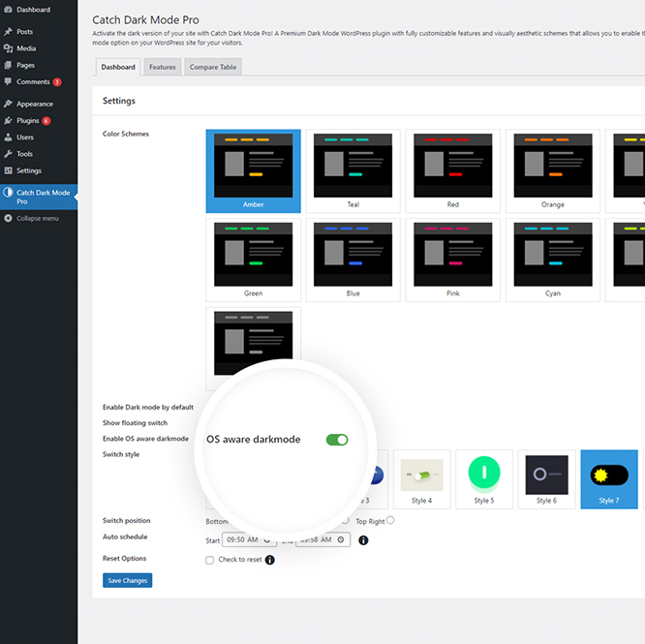Choose switch Style 6
This screenshot has height=644, width=645.
(546, 479)
